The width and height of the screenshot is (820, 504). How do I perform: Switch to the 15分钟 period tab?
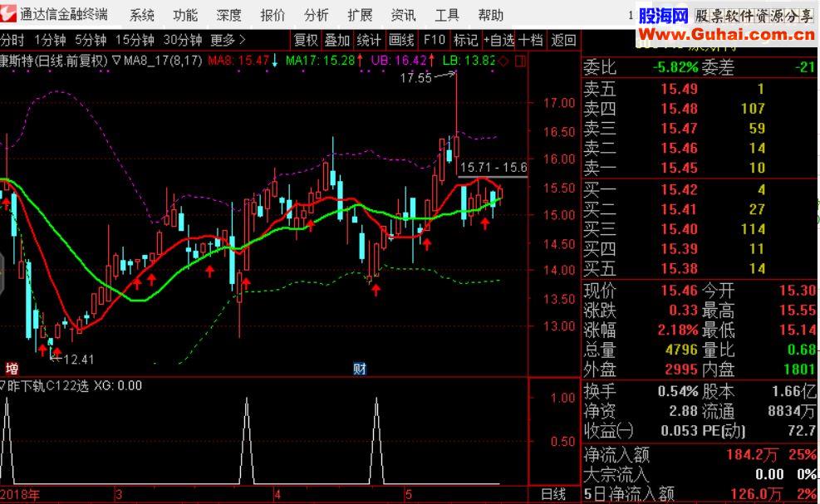coord(135,40)
